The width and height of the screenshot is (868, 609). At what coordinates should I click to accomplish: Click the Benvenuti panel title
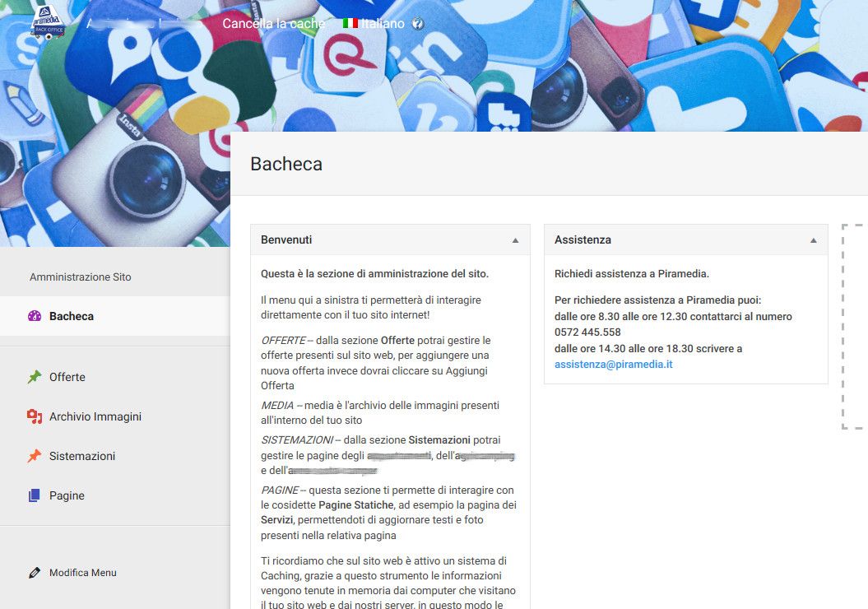(286, 239)
